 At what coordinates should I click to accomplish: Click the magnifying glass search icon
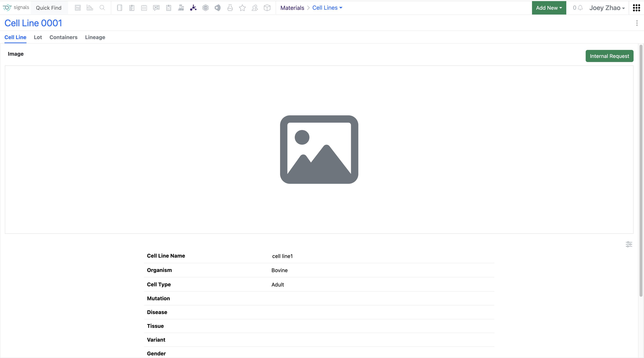(x=102, y=8)
